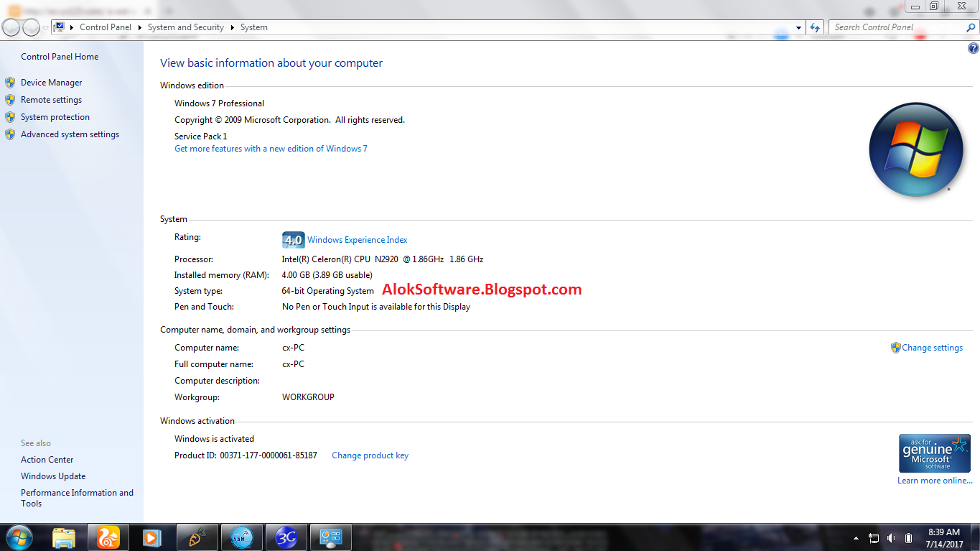Open Windows Update link

[53, 476]
